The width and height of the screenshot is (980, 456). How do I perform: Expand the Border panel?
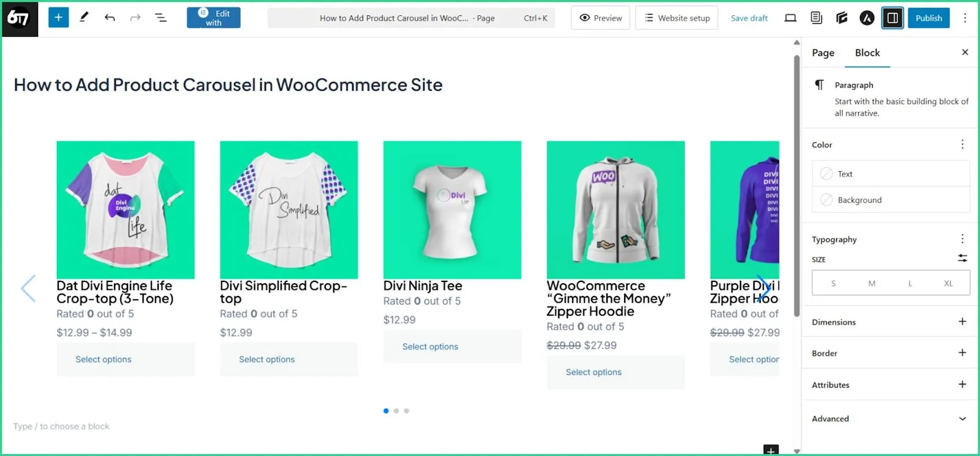[x=890, y=352]
